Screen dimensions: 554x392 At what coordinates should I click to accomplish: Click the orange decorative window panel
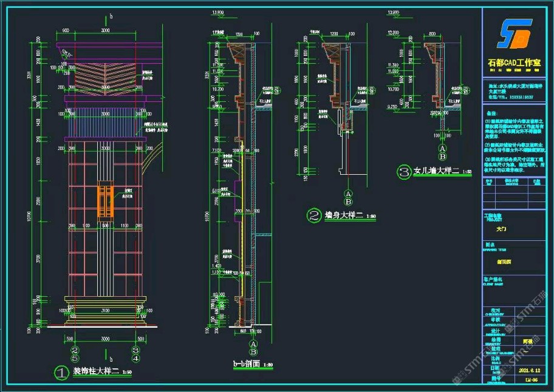[x=106, y=199]
